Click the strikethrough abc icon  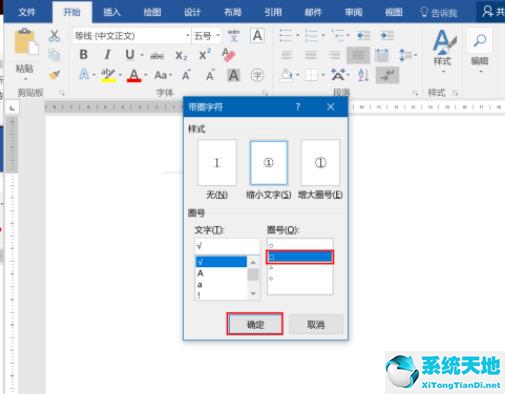pos(157,56)
